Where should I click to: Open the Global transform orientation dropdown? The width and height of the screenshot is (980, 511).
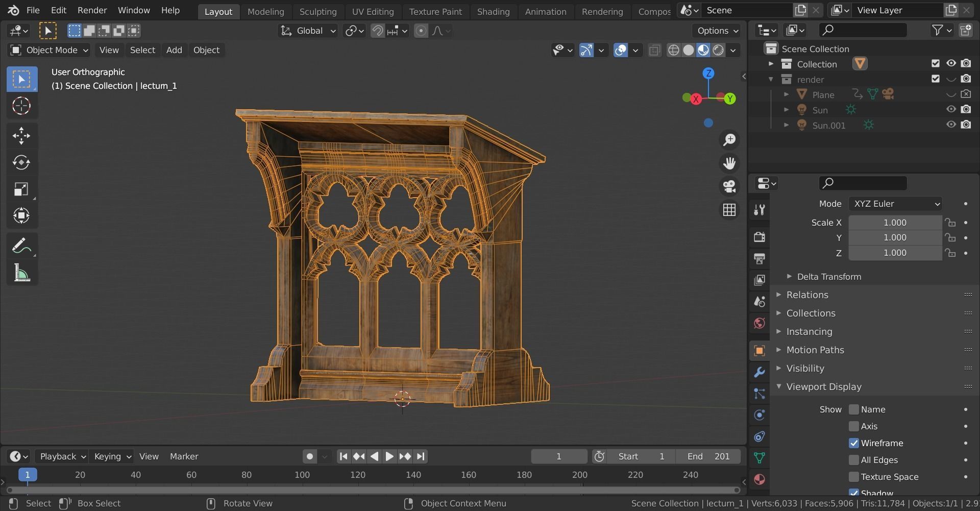pos(308,31)
